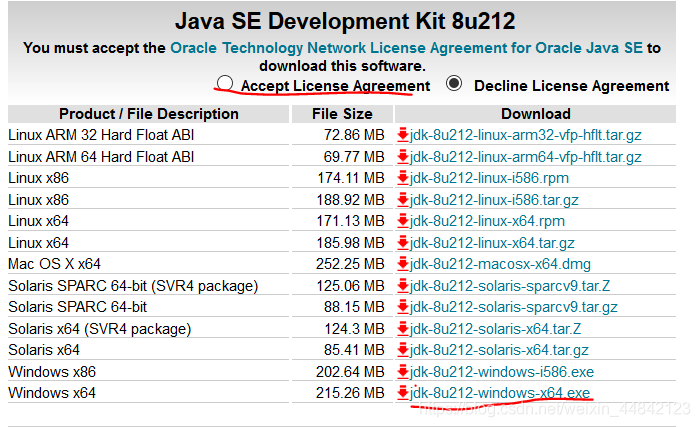Click the Download column header
Screen dimensions: 700x427
click(536, 114)
